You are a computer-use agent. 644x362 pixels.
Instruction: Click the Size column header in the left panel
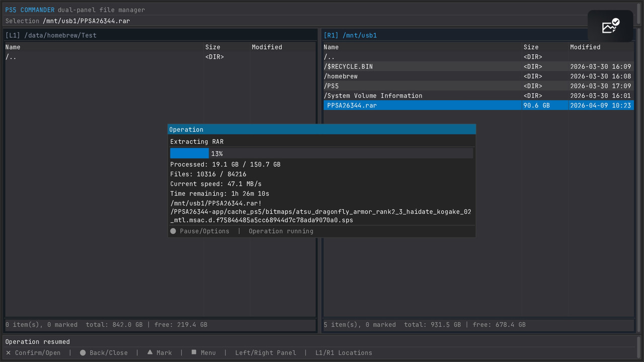(213, 47)
